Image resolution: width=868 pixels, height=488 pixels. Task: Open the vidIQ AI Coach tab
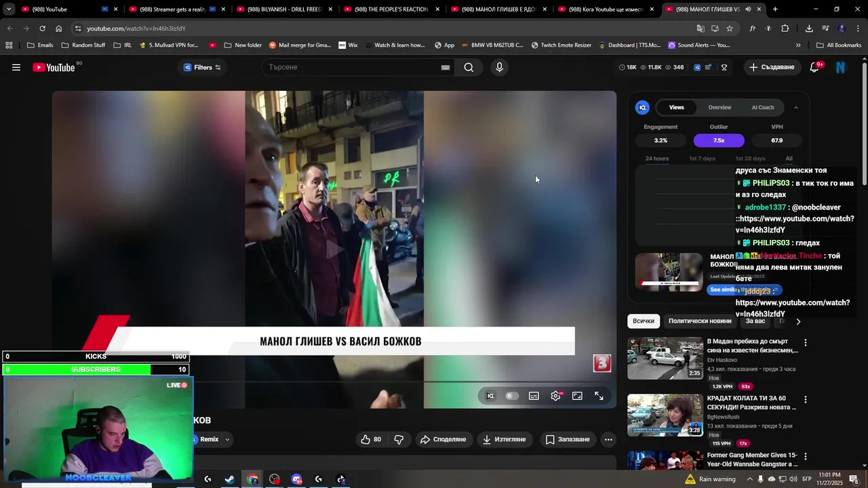point(762,107)
